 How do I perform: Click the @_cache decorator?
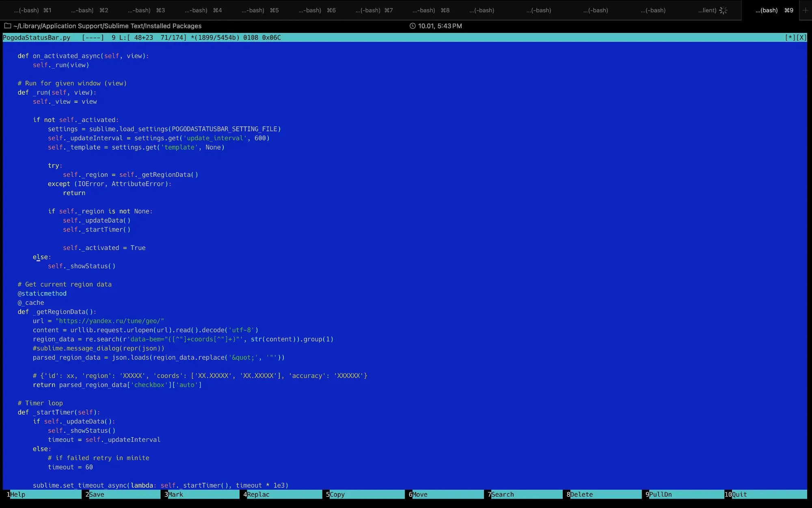click(31, 303)
